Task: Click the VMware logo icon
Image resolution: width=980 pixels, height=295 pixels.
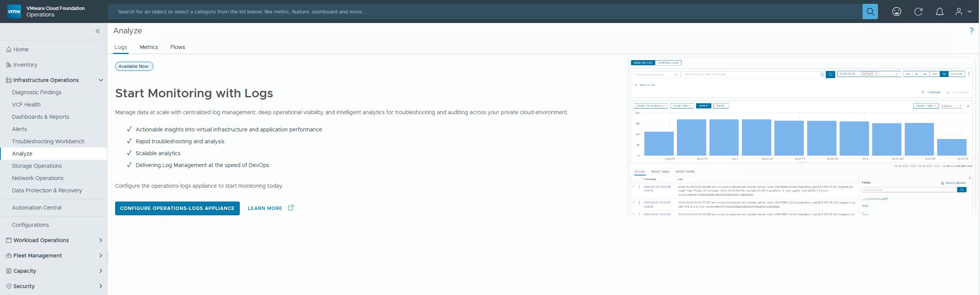Action: tap(14, 11)
